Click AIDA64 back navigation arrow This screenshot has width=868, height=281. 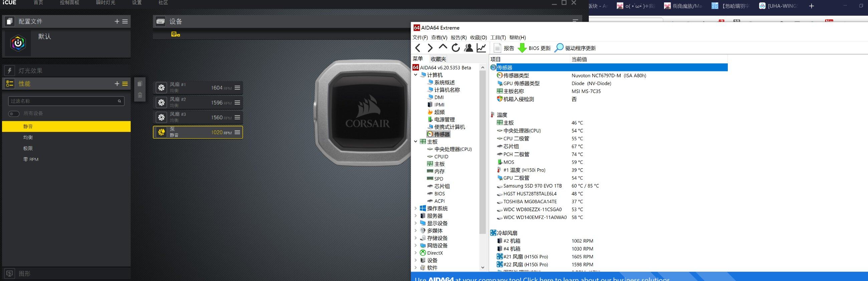coord(418,48)
